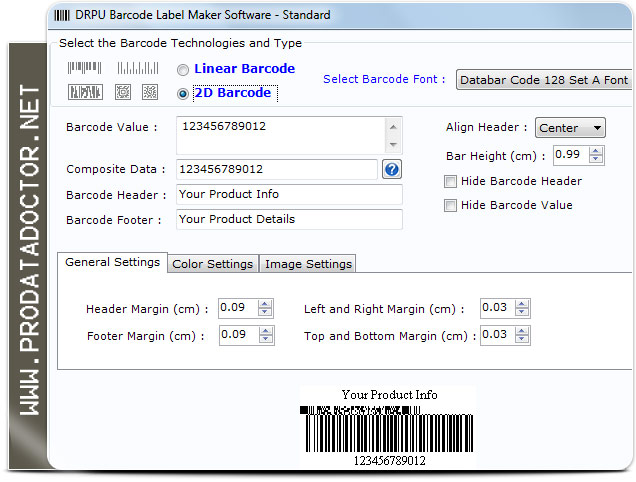Screen dimensions: 636x482
Task: Click the barcode app icon in title bar
Action: (62, 15)
